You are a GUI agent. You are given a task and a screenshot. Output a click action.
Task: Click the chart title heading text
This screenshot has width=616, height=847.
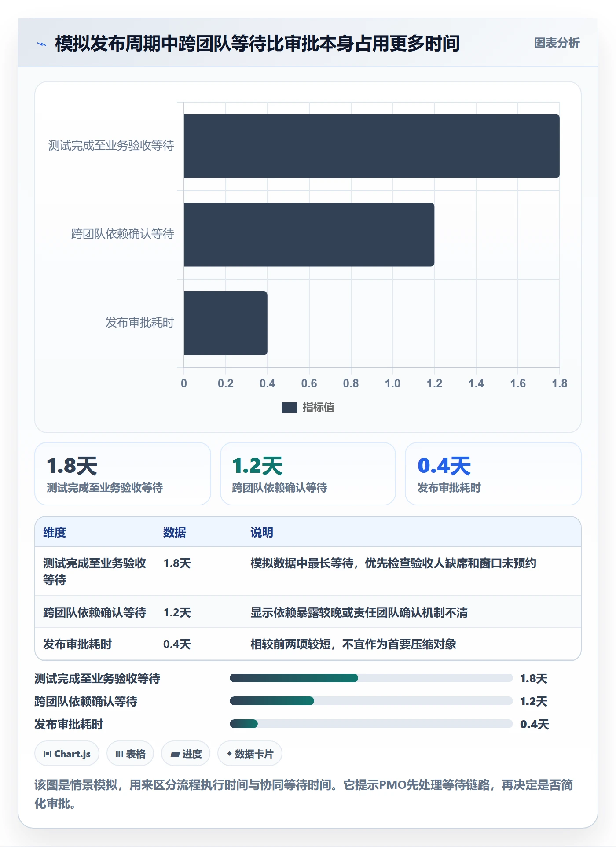(257, 44)
